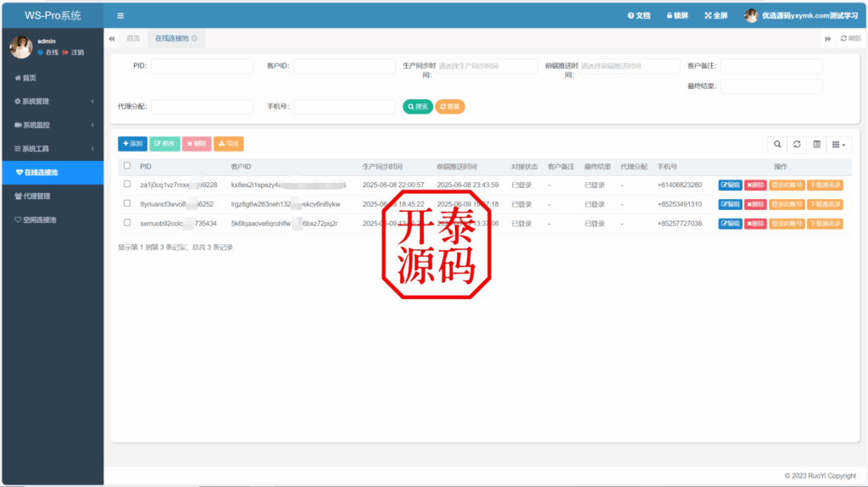Click the blue 添加 add button
The image size is (868, 487).
coord(132,144)
